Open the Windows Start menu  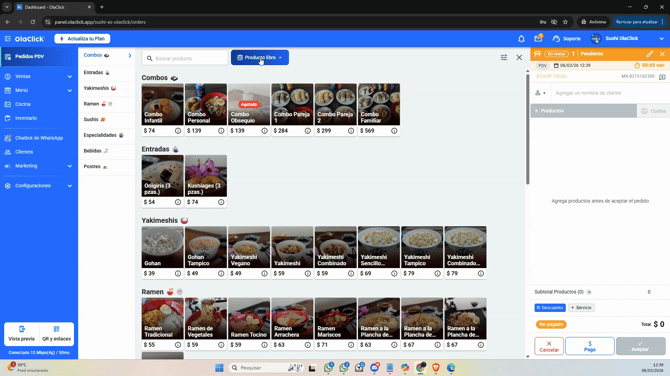point(219,367)
